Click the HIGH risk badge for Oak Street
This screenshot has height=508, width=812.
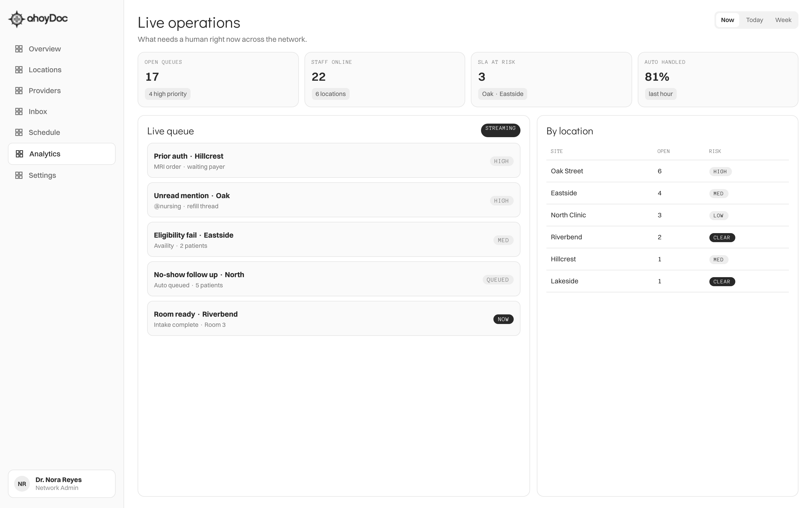(x=720, y=172)
